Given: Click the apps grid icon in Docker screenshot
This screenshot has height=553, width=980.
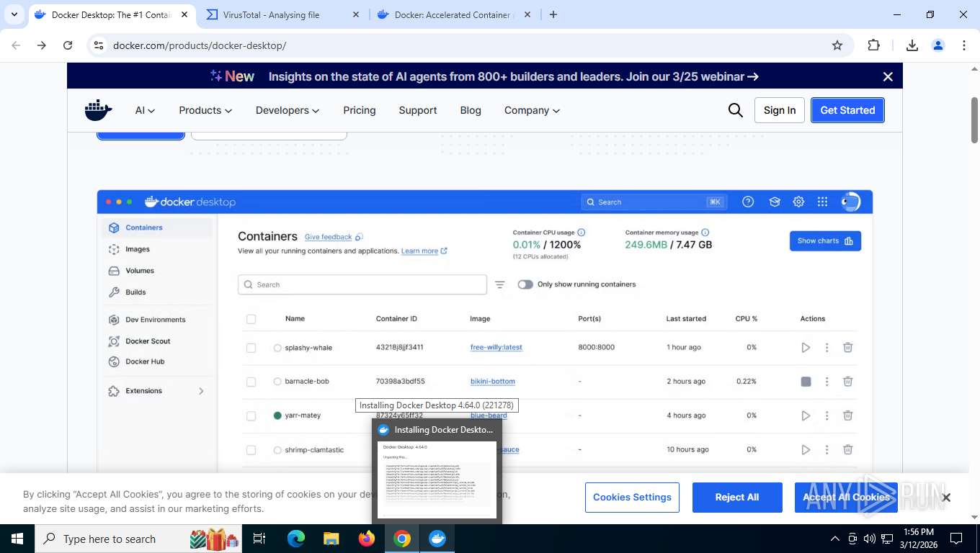Looking at the screenshot, I should point(822,202).
